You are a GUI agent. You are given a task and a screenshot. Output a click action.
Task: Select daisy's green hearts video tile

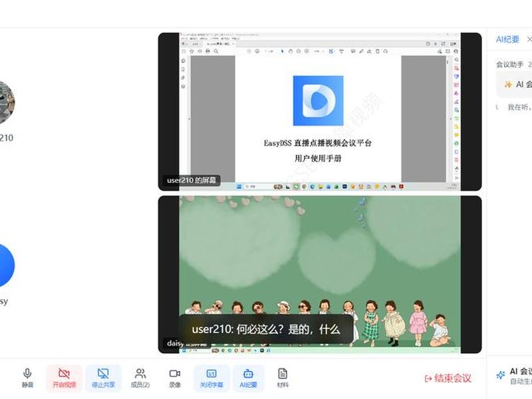click(x=320, y=275)
